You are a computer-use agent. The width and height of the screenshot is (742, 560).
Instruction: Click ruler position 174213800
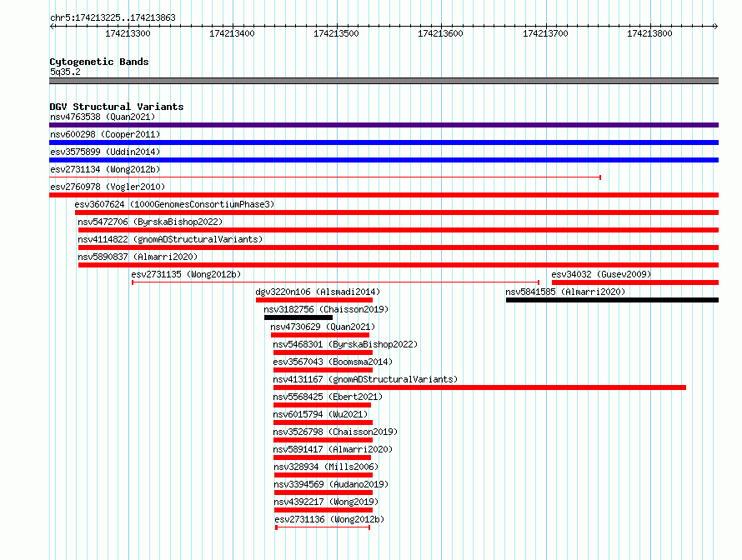pyautogui.click(x=649, y=33)
